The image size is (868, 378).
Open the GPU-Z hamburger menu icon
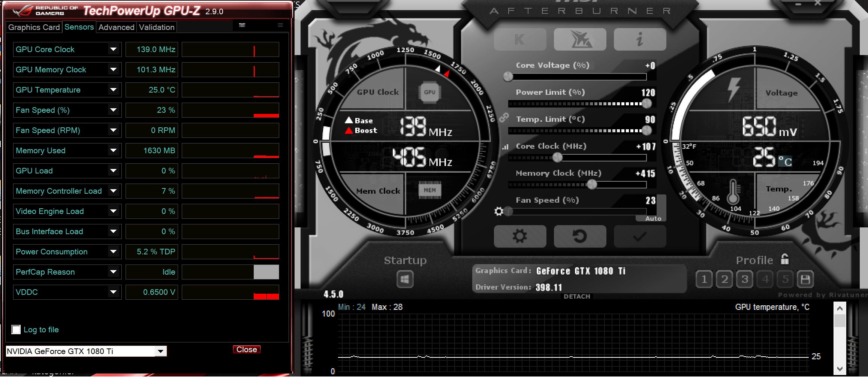pos(280,25)
